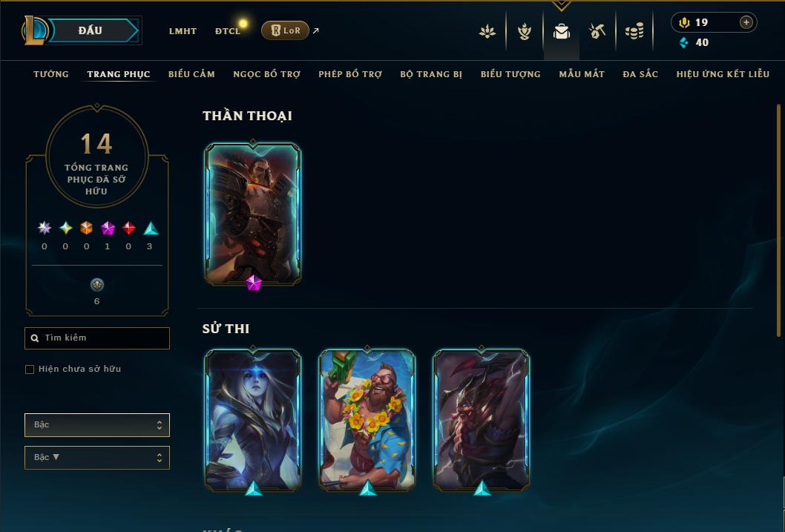Filter by teal Epic triangle gem icon
This screenshot has height=532, width=785.
pyautogui.click(x=151, y=229)
